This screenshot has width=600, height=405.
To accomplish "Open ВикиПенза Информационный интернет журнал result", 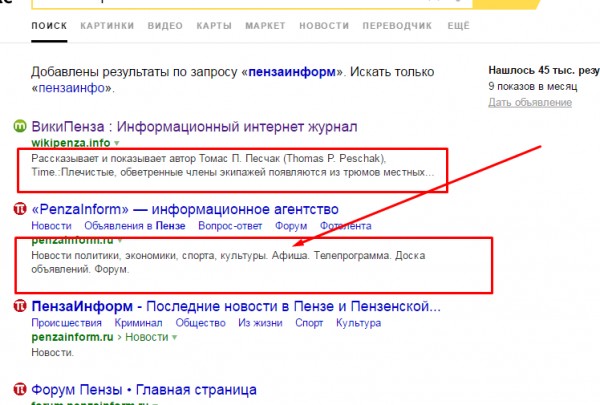I will (194, 126).
